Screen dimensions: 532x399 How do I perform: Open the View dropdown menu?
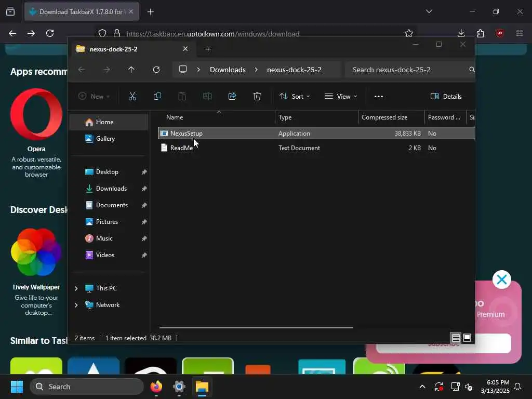341,96
